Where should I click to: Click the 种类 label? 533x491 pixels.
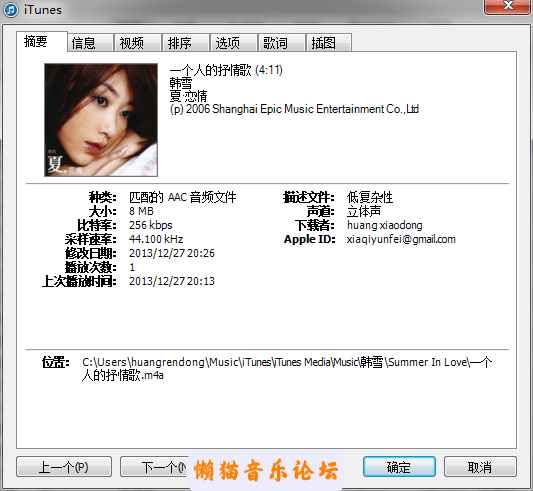(103, 197)
